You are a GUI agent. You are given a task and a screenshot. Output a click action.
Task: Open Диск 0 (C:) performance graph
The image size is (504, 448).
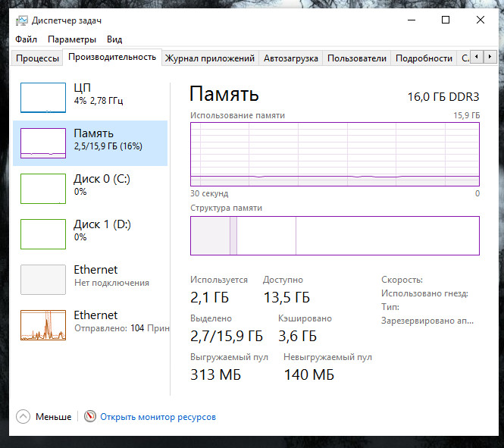[x=42, y=188]
